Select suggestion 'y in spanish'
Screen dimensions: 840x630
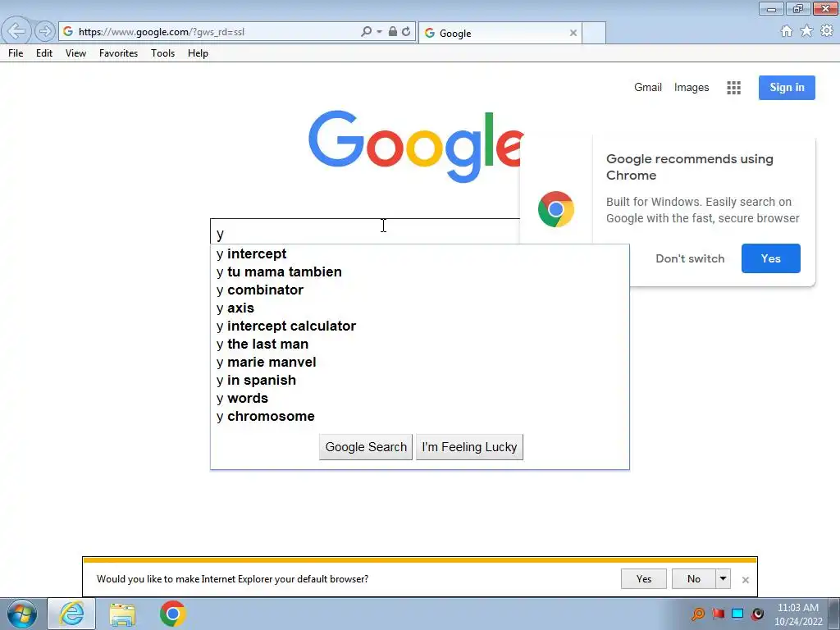click(x=419, y=380)
